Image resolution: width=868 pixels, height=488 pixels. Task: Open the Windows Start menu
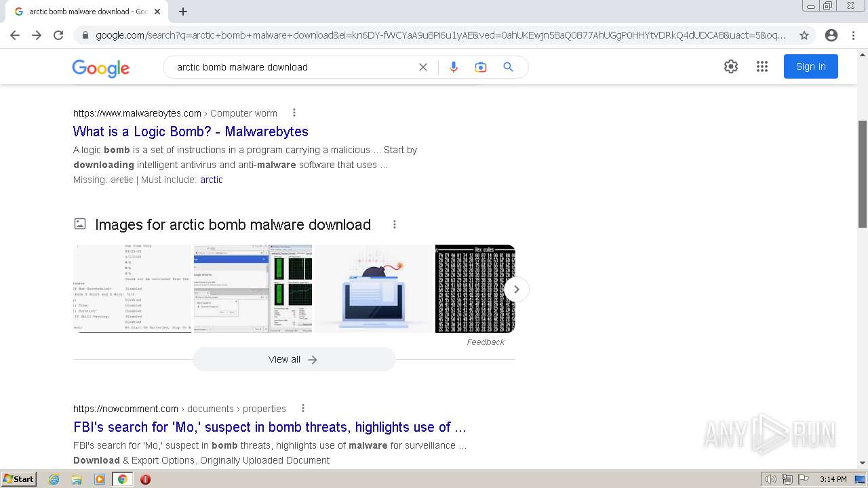tap(18, 479)
